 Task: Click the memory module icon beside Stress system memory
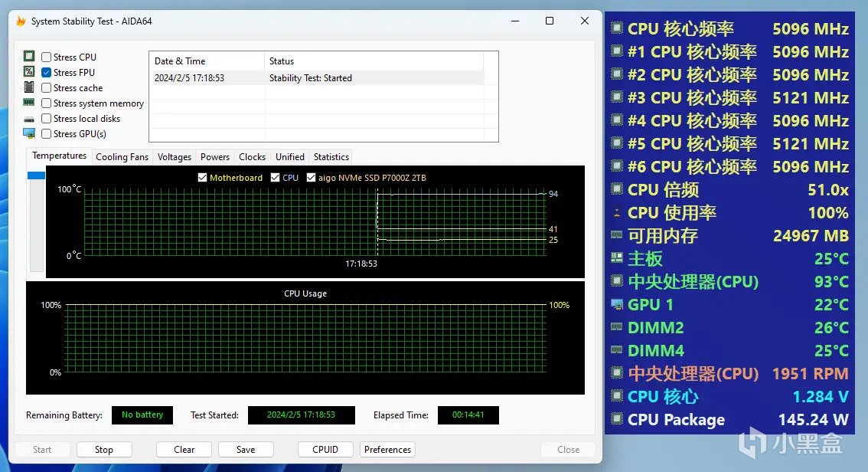[29, 103]
